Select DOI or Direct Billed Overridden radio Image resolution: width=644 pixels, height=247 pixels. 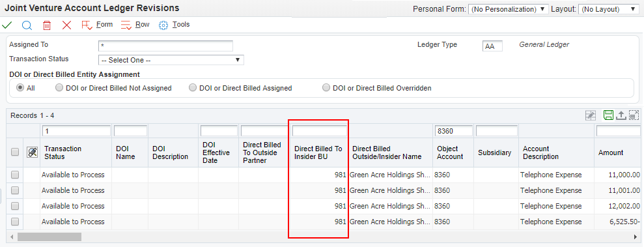pos(326,88)
